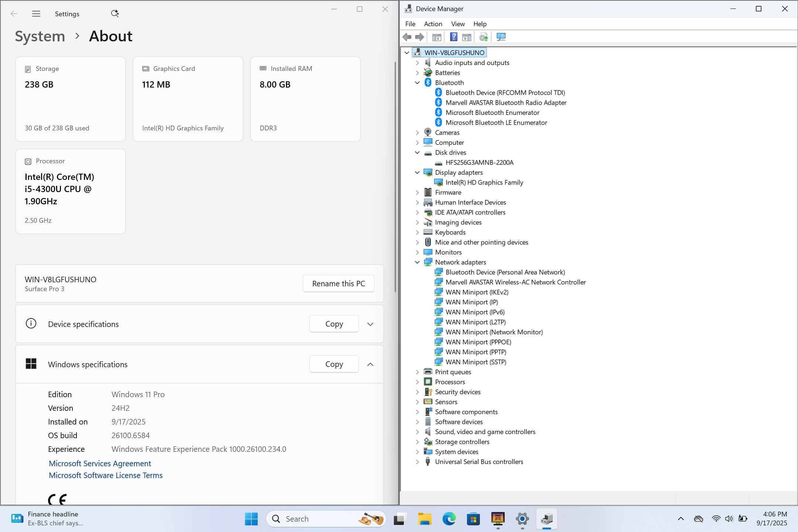Open Task View from the taskbar
The height and width of the screenshot is (532, 798).
point(399,519)
